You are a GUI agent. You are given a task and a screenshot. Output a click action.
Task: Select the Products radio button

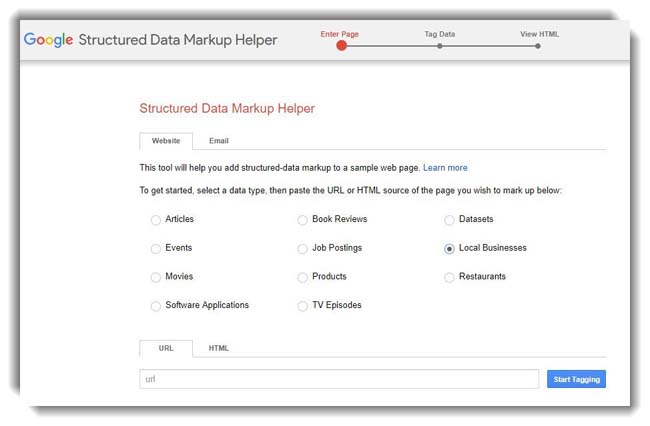(x=303, y=277)
